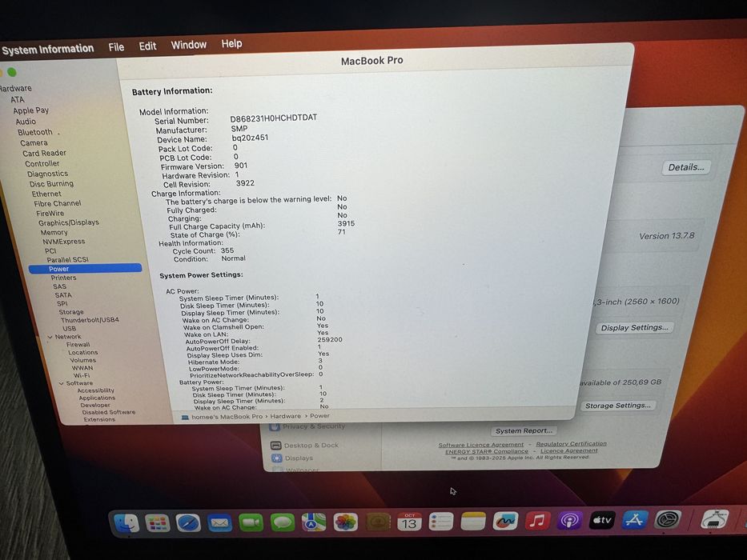Select Printers in the sidebar
The height and width of the screenshot is (560, 747).
click(63, 278)
